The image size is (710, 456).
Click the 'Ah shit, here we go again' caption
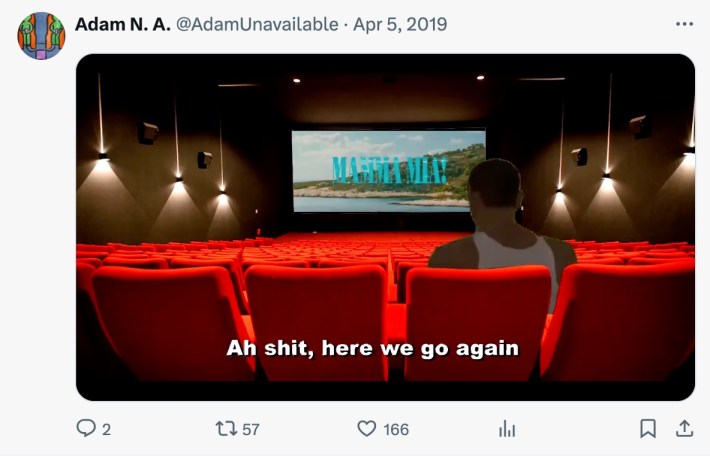tap(373, 348)
